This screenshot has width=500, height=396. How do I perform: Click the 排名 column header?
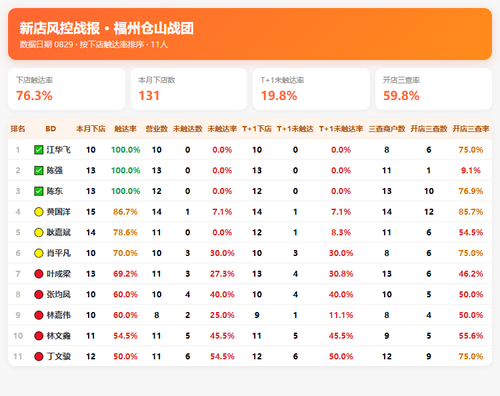[18, 129]
